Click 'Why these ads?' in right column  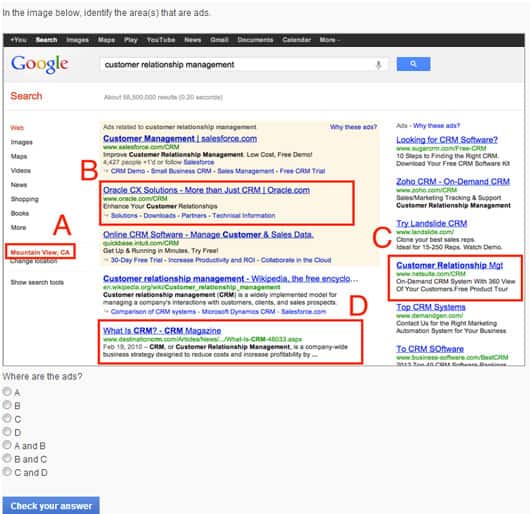(436, 126)
